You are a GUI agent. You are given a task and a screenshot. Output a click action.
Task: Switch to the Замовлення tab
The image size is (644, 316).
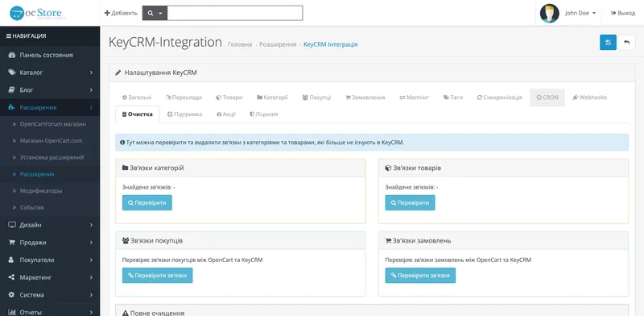(x=365, y=98)
